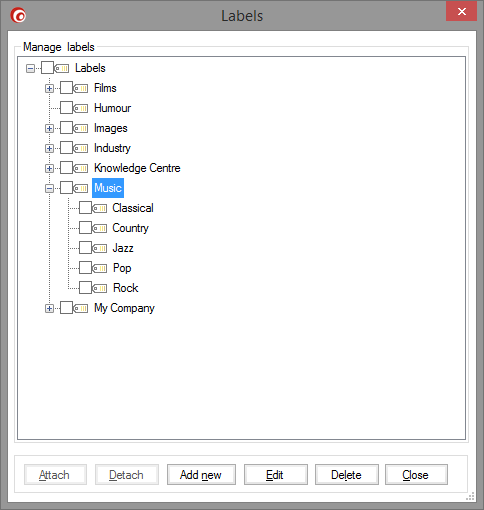
Task: Click the tag icon beside Jazz
Action: click(100, 248)
